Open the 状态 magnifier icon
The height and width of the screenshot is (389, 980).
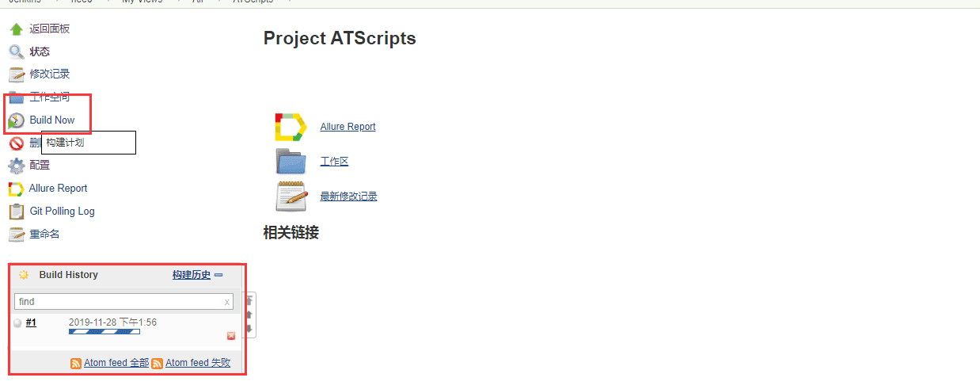pos(16,52)
